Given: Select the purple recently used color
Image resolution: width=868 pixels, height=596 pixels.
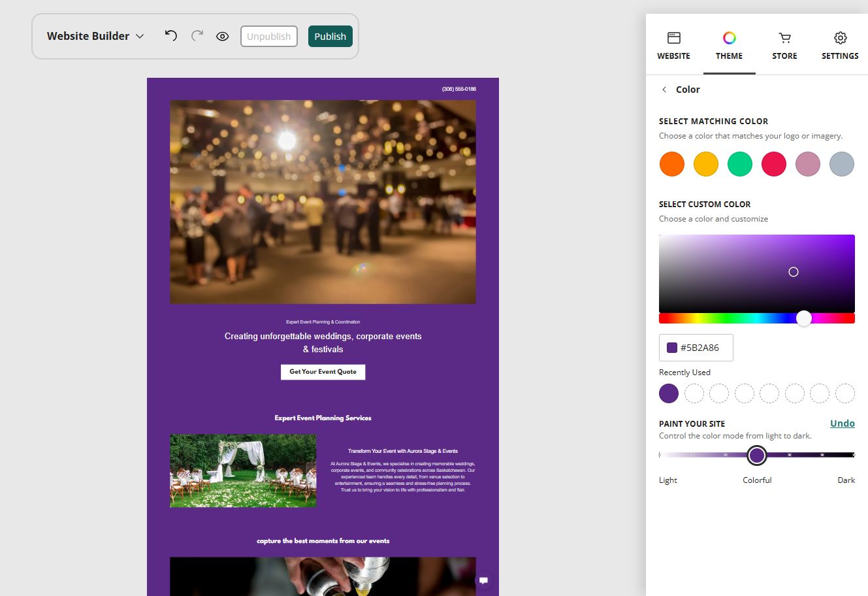Looking at the screenshot, I should pos(669,393).
